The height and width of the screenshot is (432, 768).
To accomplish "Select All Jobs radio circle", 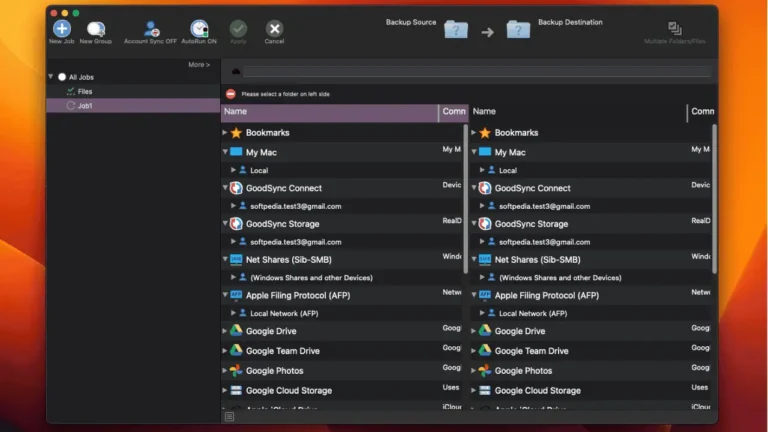I will [62, 77].
